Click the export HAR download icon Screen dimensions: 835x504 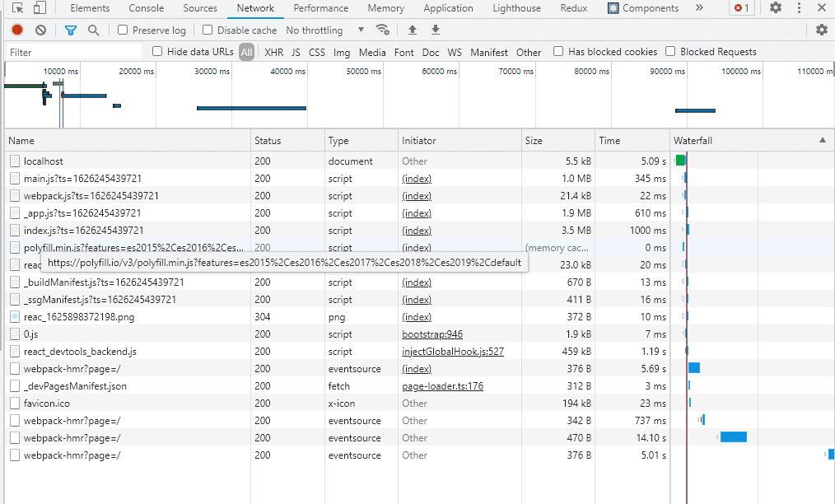[x=436, y=30]
